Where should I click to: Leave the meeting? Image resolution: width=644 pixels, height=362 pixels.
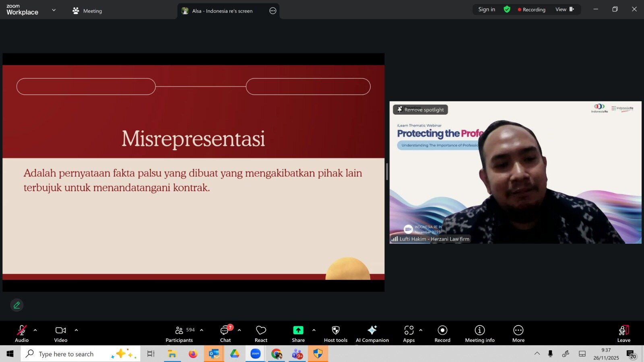click(623, 333)
